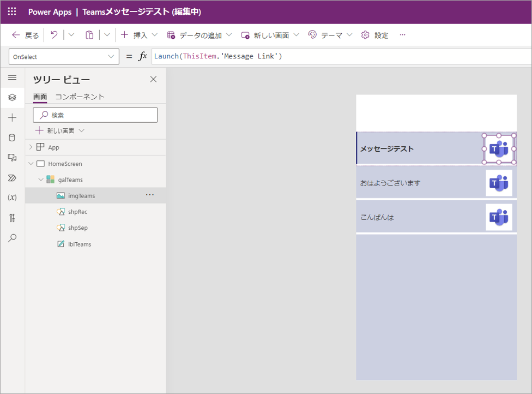Select imgTeams in tree view
Viewport: 532px width, 394px height.
click(81, 196)
